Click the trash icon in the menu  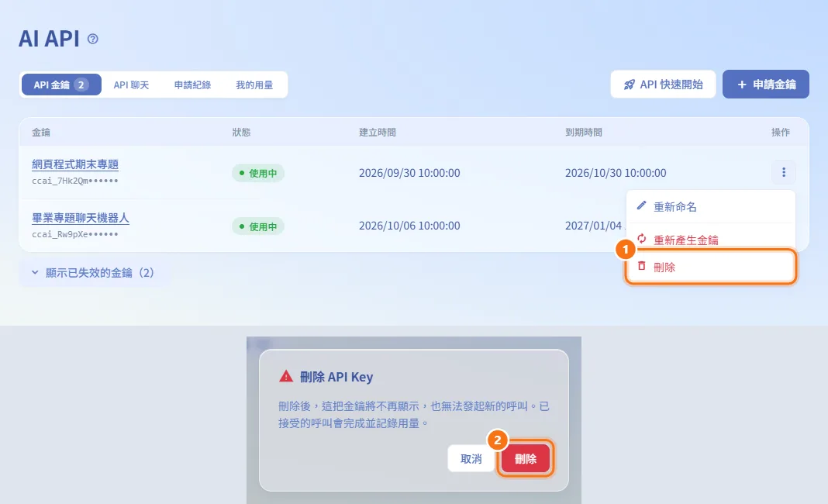642,266
